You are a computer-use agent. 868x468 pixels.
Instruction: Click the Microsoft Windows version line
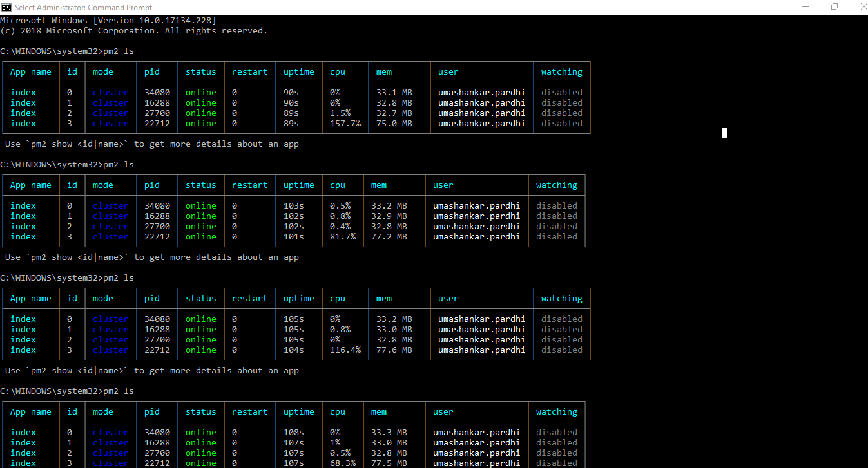point(108,20)
